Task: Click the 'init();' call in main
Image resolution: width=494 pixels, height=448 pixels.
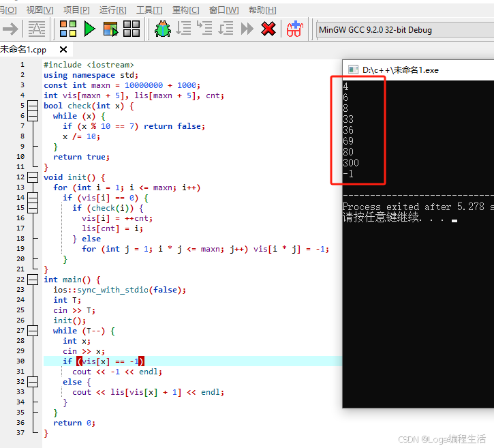Action: pyautogui.click(x=70, y=320)
